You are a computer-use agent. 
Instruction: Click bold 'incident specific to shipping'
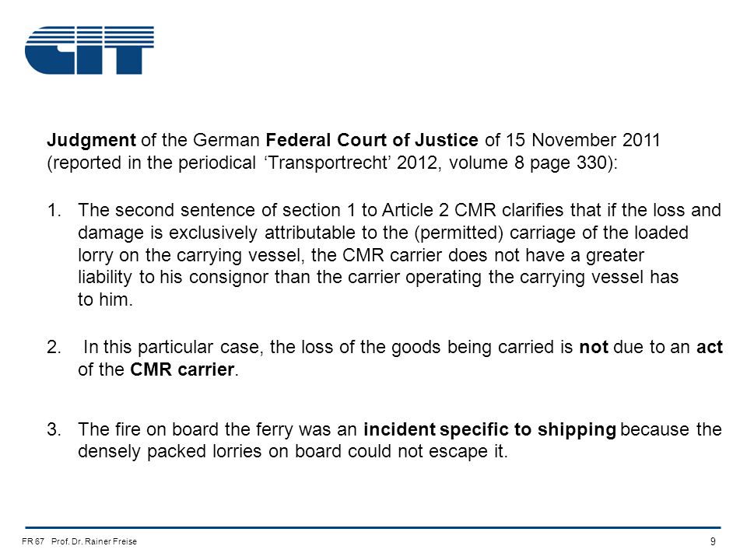point(489,429)
